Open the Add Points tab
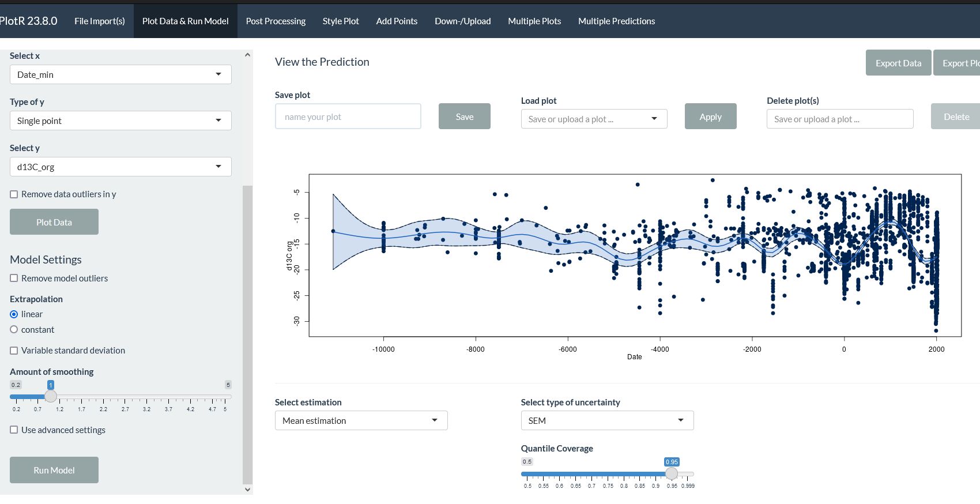980x504 pixels. [x=397, y=21]
